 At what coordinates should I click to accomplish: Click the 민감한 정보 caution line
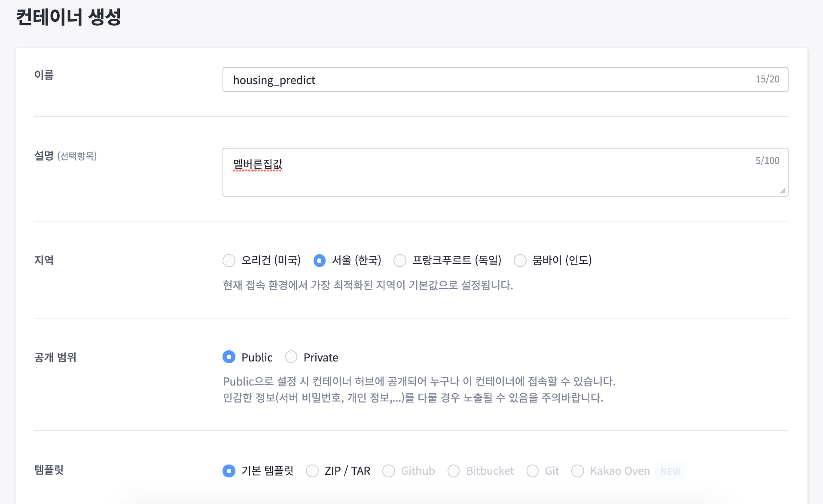pos(413,398)
